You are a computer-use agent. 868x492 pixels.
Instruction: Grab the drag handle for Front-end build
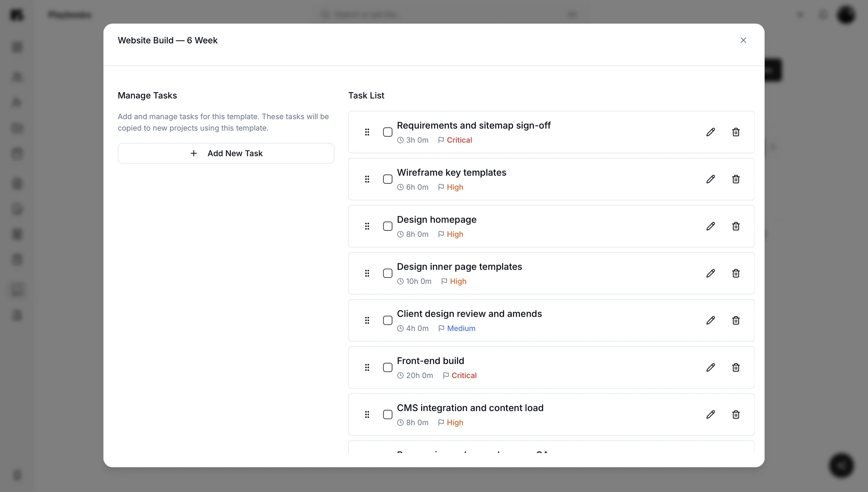click(x=367, y=367)
